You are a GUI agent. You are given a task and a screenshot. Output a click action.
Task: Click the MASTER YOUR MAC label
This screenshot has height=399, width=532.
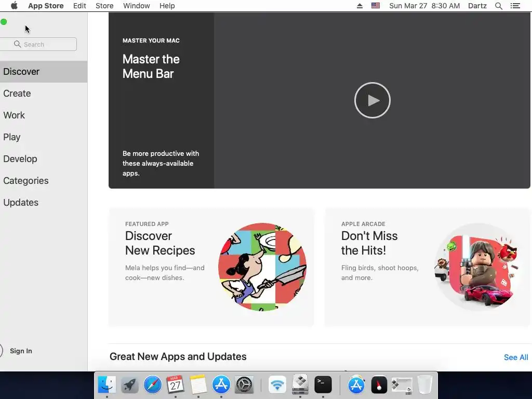tap(151, 41)
